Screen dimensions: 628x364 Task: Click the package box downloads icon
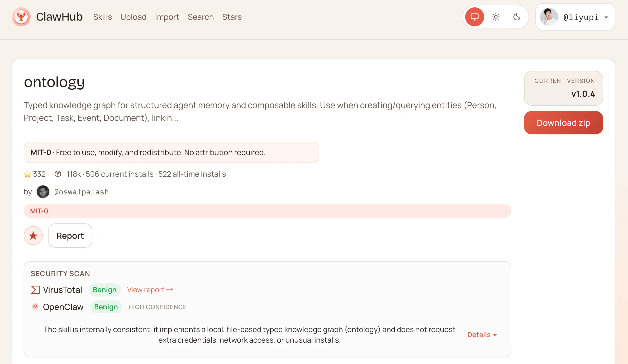coord(58,174)
